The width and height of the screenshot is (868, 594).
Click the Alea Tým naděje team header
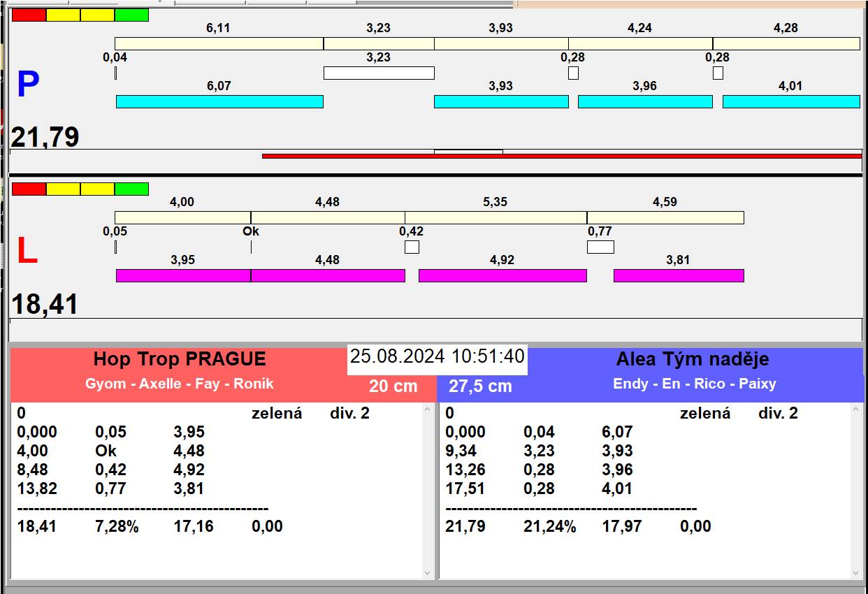(x=693, y=359)
